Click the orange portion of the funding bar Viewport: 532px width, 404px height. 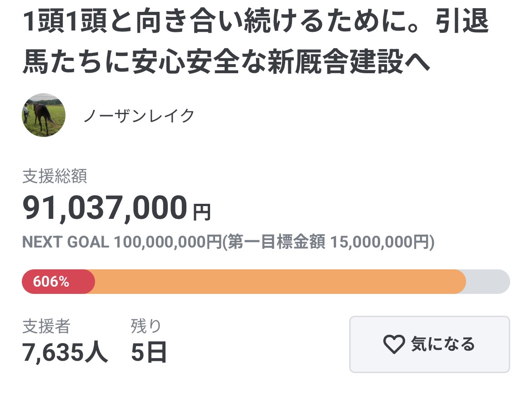(280, 282)
